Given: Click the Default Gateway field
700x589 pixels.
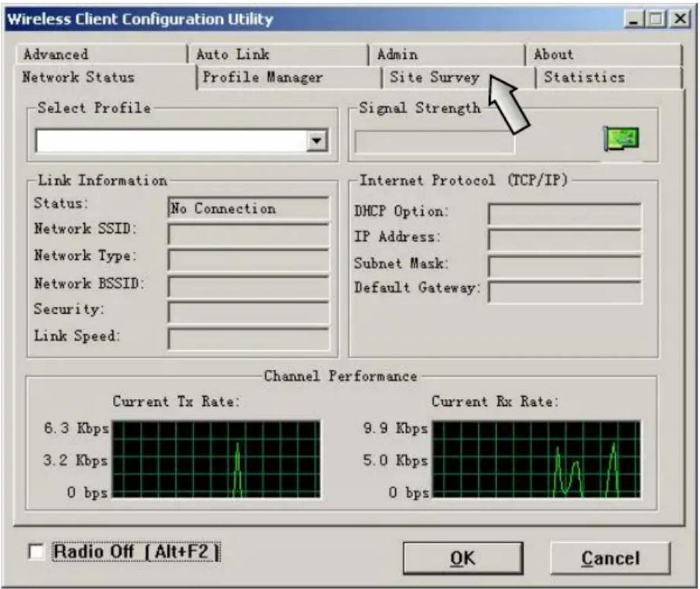Looking at the screenshot, I should [x=565, y=292].
